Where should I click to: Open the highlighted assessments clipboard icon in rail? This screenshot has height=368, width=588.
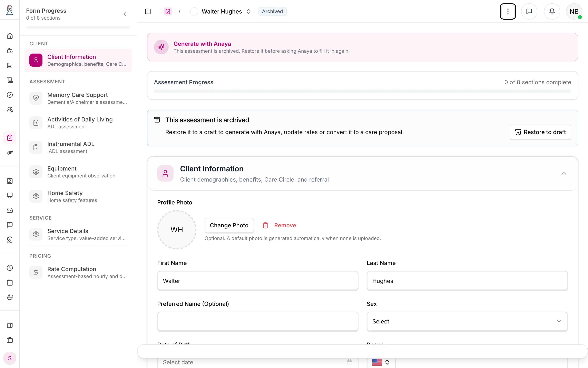[10, 138]
